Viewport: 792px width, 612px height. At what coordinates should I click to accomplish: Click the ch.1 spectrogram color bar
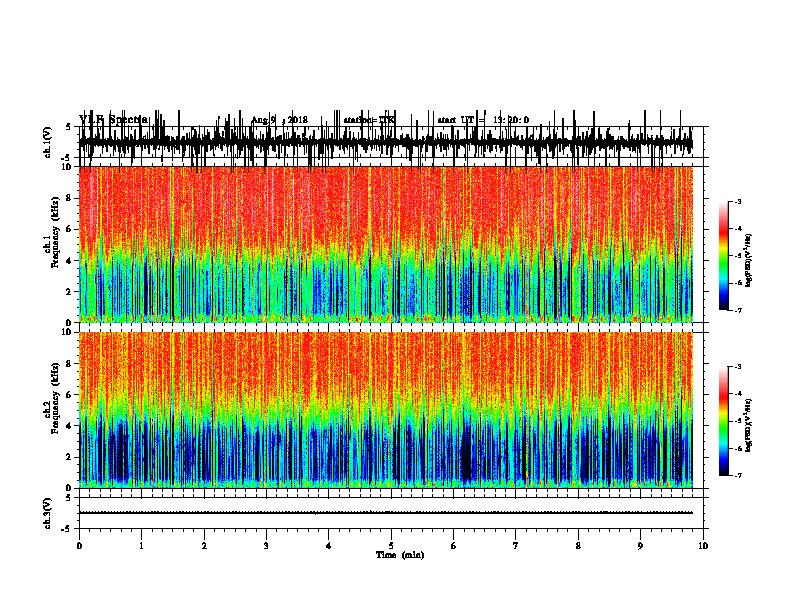tap(723, 255)
